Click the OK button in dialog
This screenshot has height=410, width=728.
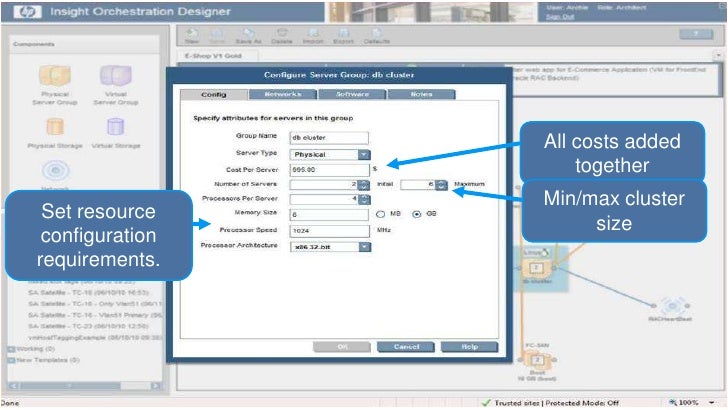click(342, 347)
